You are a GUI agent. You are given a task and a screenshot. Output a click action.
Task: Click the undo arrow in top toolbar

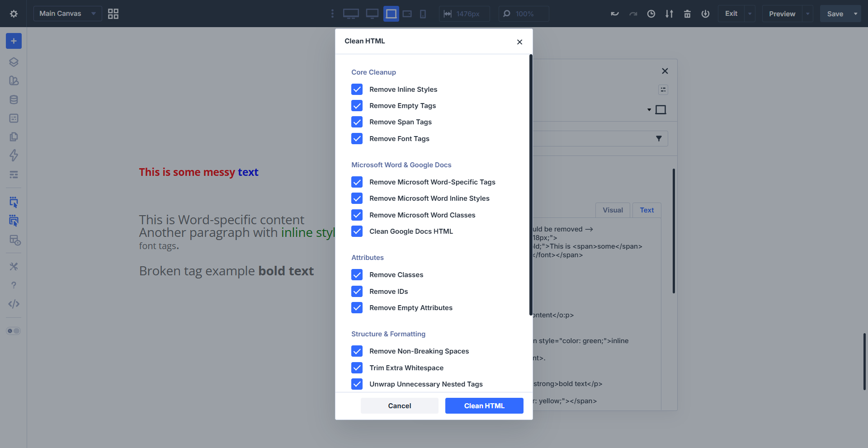615,14
